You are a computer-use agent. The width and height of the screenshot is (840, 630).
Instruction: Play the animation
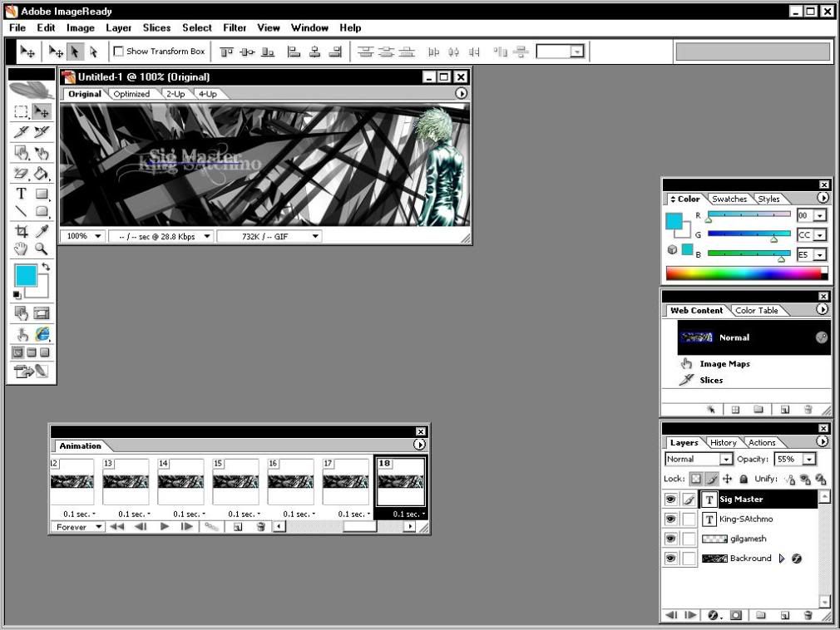165,527
